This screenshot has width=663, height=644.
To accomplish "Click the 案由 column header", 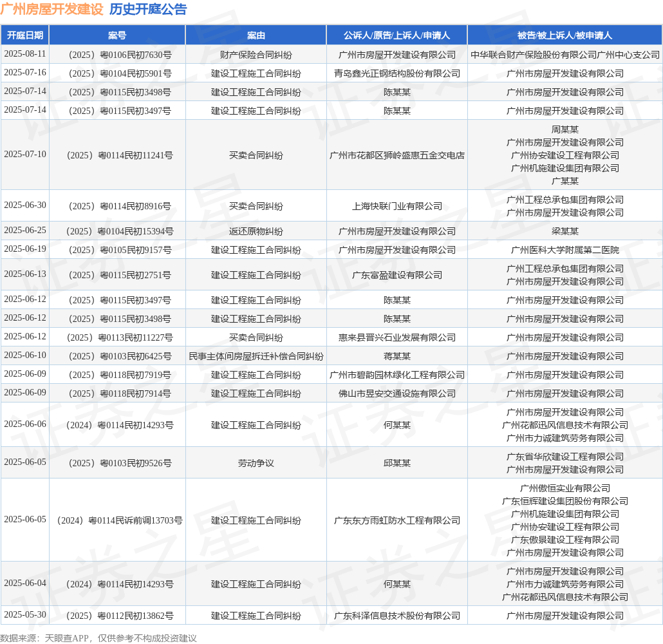I will [x=256, y=35].
